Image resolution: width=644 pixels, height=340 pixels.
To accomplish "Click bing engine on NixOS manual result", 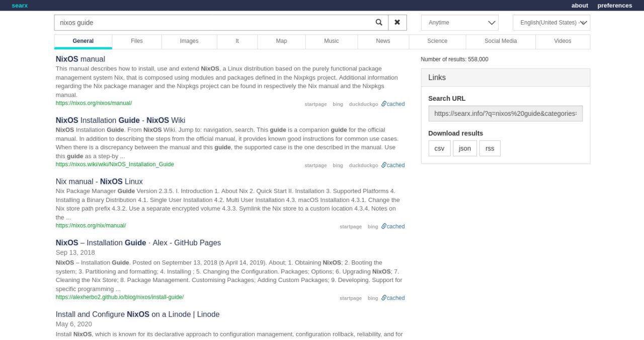I will tap(338, 104).
